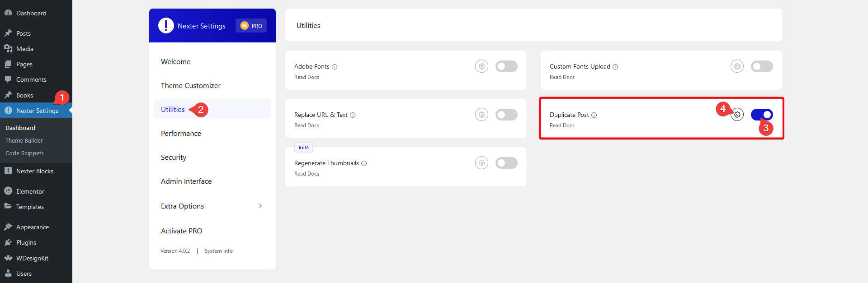
Task: Click the Nexter Settings sidebar menu
Action: (36, 111)
